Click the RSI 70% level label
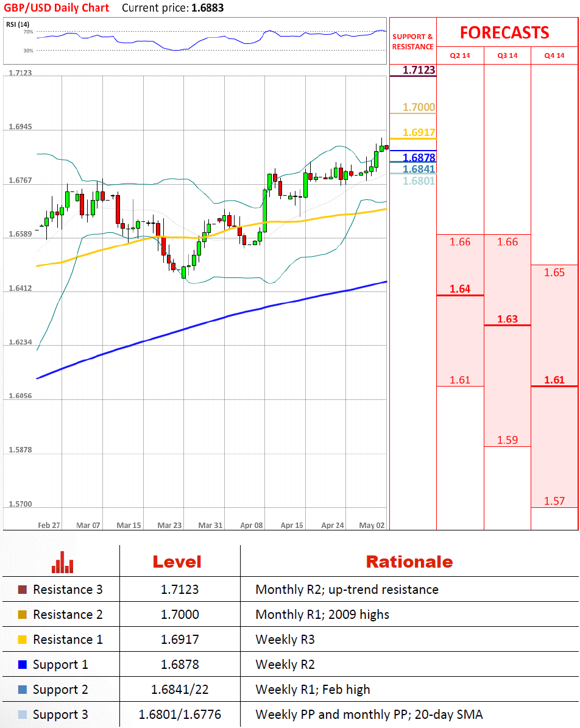The image size is (580, 728). 28,32
